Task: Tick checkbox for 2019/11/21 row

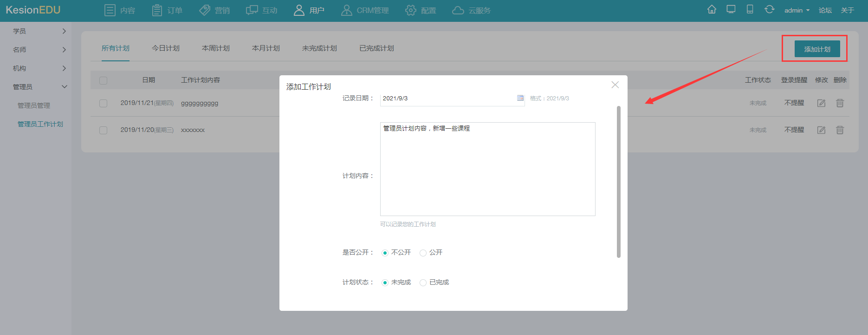Action: point(103,103)
